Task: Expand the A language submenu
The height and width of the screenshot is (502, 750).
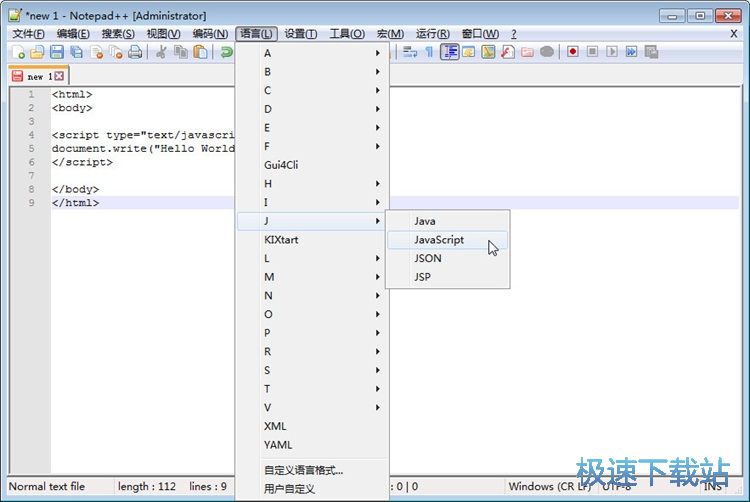Action: [x=313, y=53]
